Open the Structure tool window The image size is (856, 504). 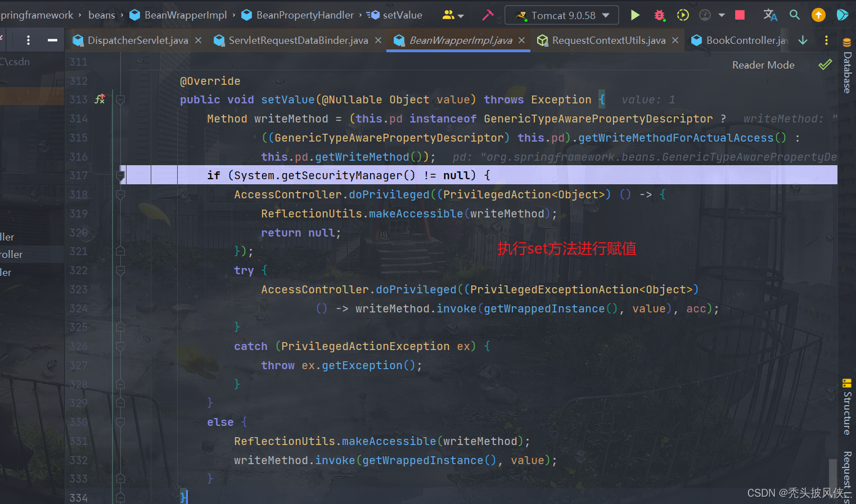[x=847, y=407]
